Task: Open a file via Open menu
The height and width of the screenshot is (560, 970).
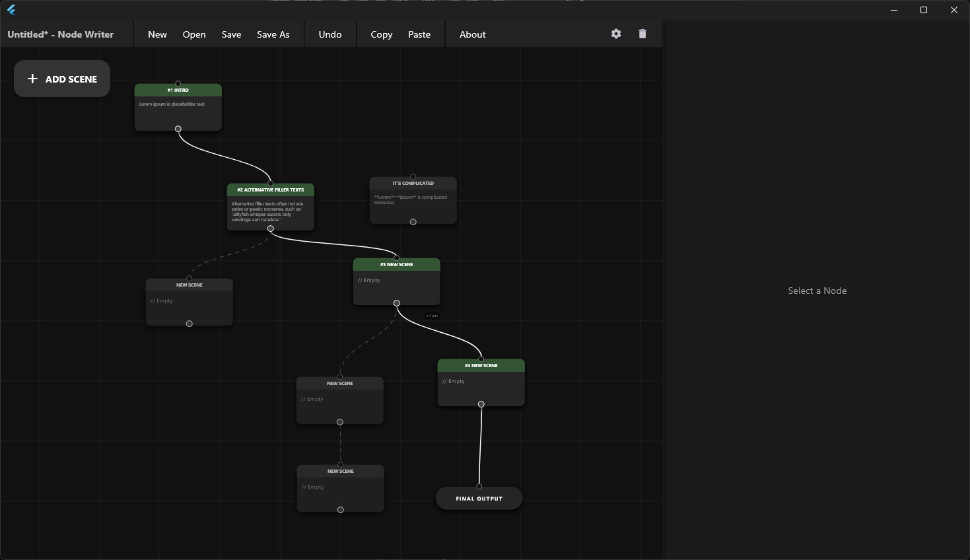Action: [x=194, y=34]
